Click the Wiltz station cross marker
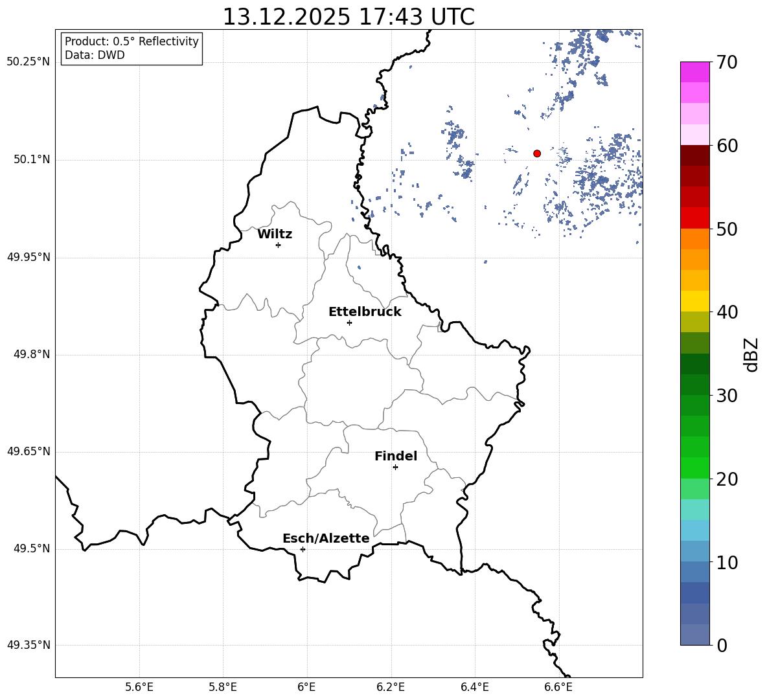 tap(279, 245)
